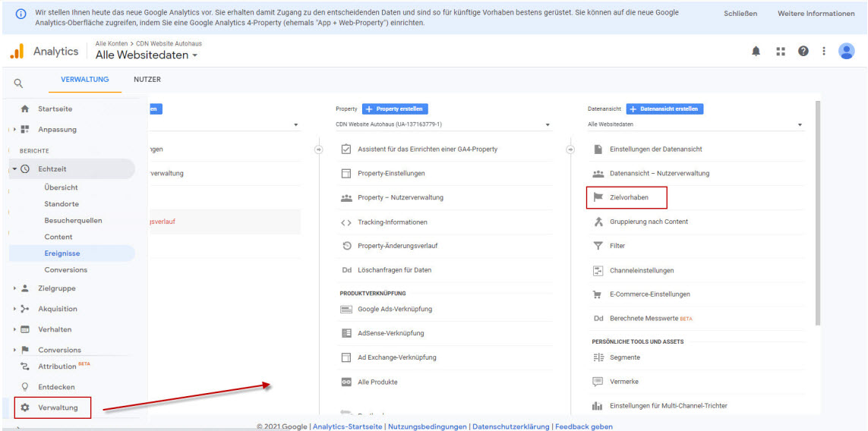This screenshot has height=431, width=868.
Task: Select Übersicht under Echtzeit
Action: [x=61, y=187]
